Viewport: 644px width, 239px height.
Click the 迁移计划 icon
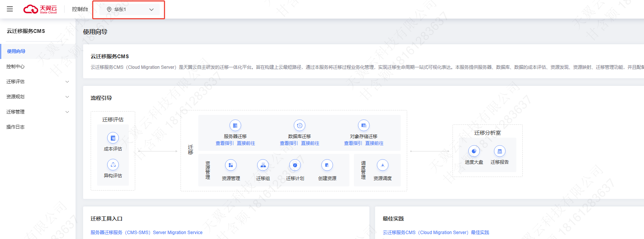(x=295, y=165)
